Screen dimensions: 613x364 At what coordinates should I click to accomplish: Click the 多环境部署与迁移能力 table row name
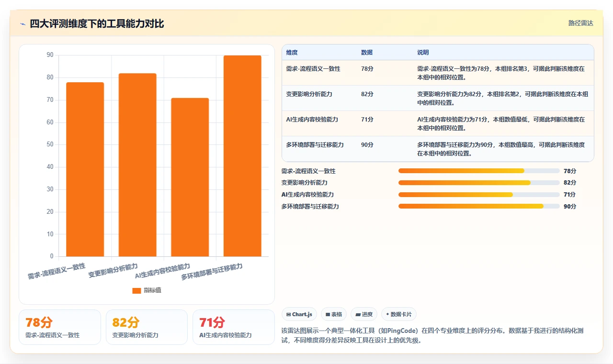pos(315,145)
